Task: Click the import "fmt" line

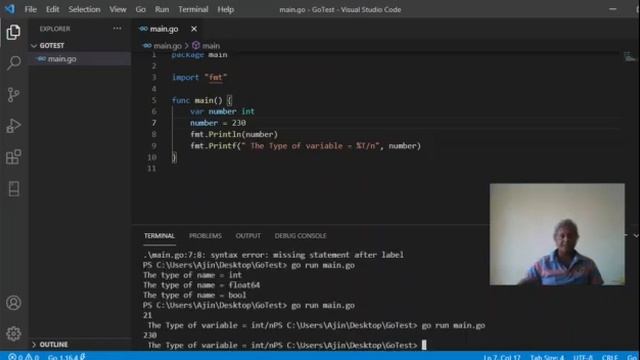Action: click(x=199, y=77)
